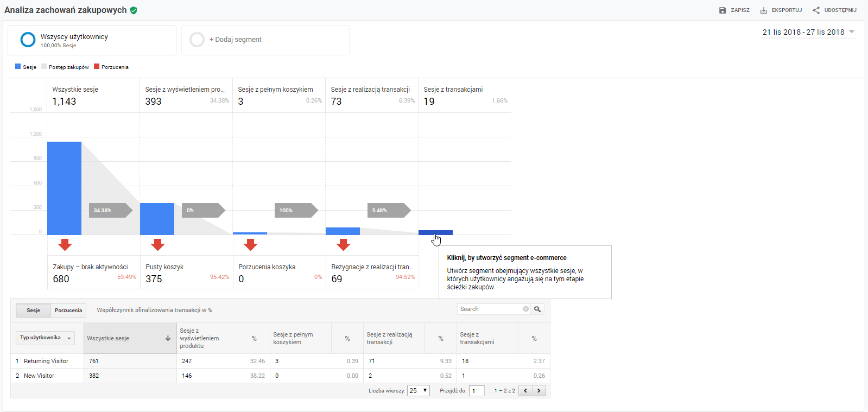
Task: Click the save (Zapisz) disk icon
Action: 722,10
